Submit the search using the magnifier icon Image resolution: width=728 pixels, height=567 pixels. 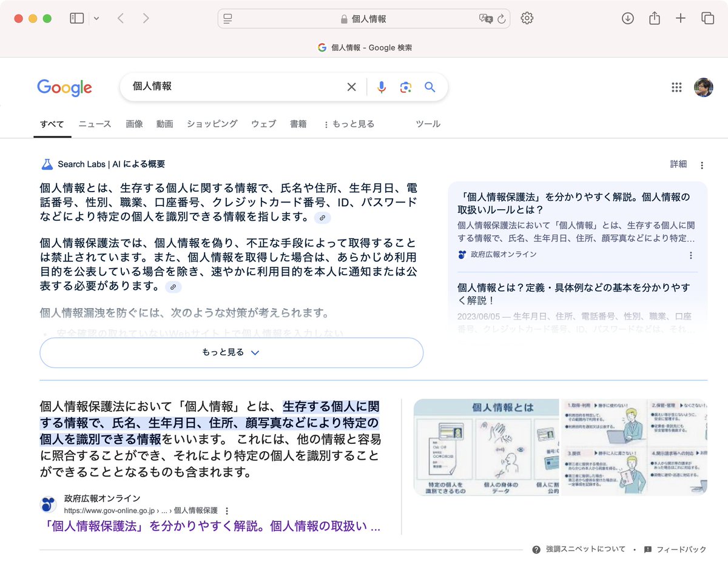tap(430, 87)
